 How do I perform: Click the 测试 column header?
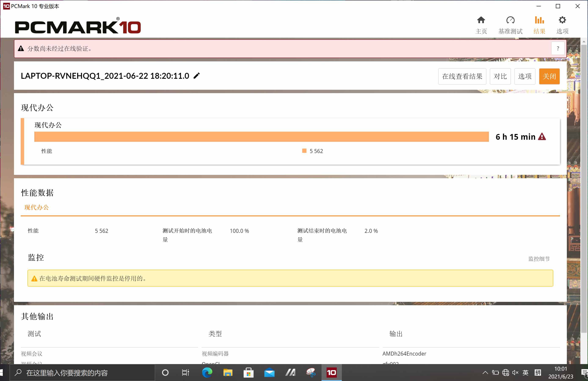(34, 334)
